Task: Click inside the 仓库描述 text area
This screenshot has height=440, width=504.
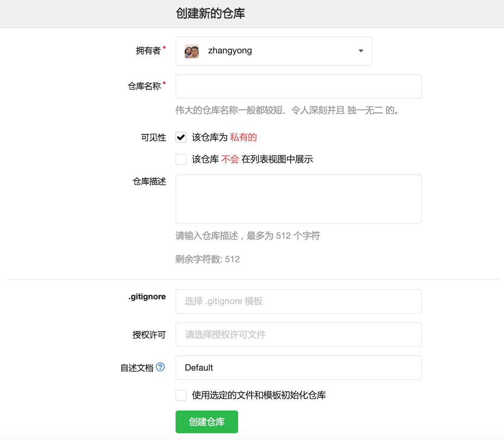Action: coord(298,199)
